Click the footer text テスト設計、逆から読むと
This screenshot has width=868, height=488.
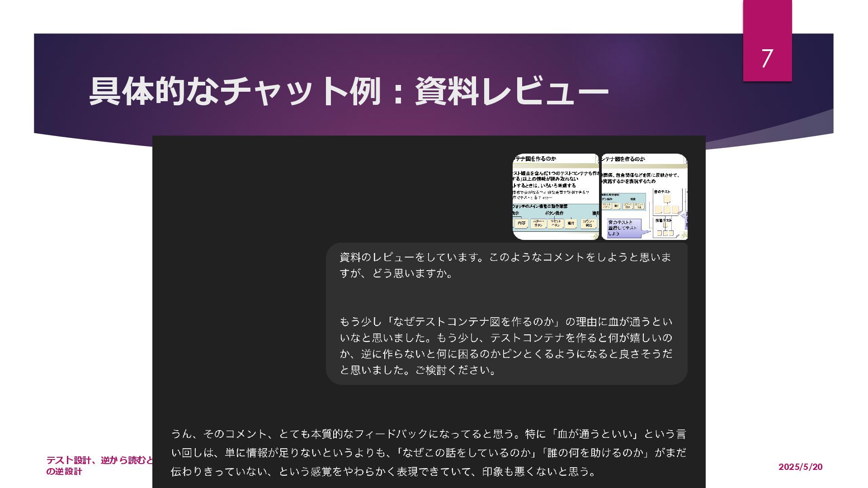(99, 460)
